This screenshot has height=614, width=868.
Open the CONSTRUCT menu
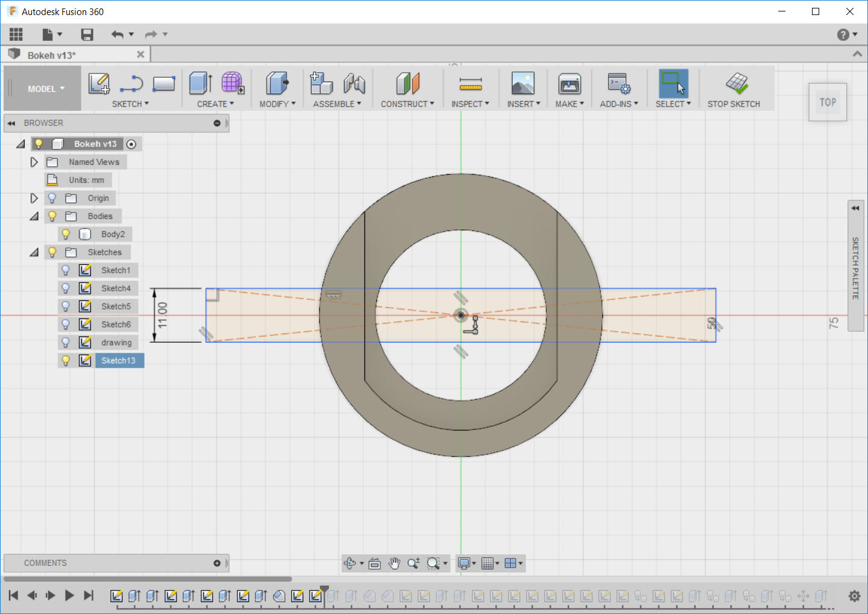pyautogui.click(x=407, y=104)
